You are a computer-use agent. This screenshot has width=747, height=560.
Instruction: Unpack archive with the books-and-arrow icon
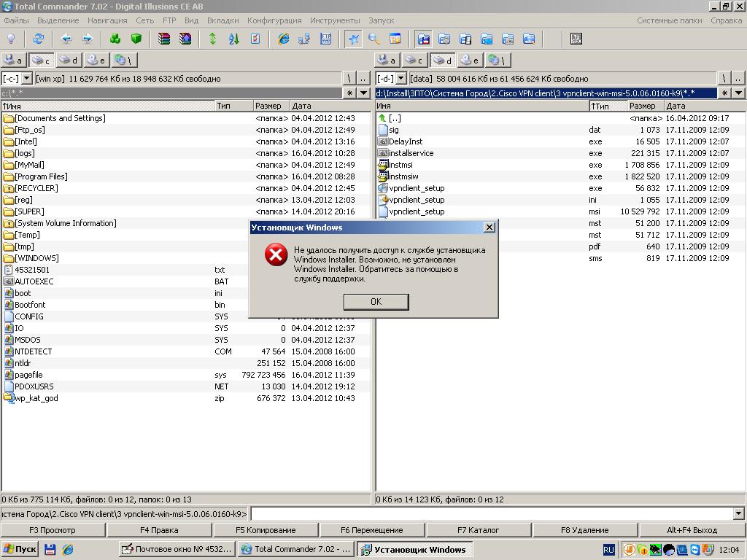point(185,39)
